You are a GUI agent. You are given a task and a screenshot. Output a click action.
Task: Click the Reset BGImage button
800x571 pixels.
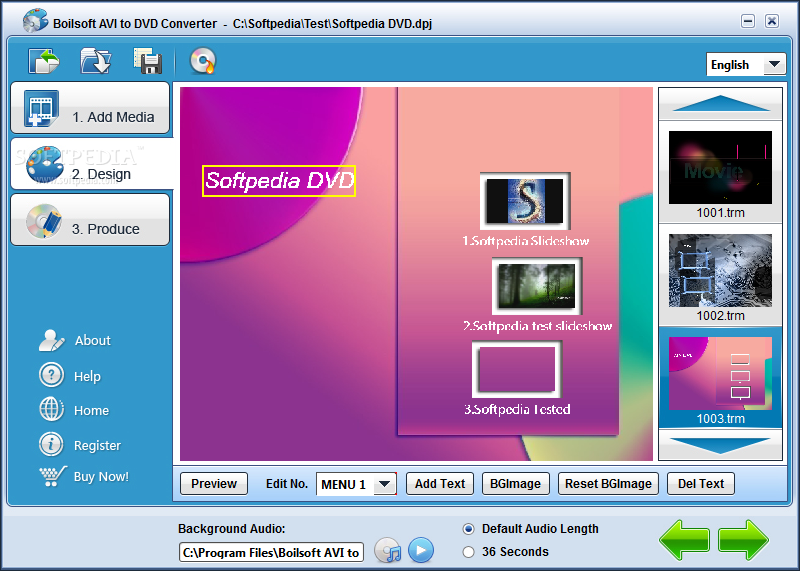pos(608,484)
